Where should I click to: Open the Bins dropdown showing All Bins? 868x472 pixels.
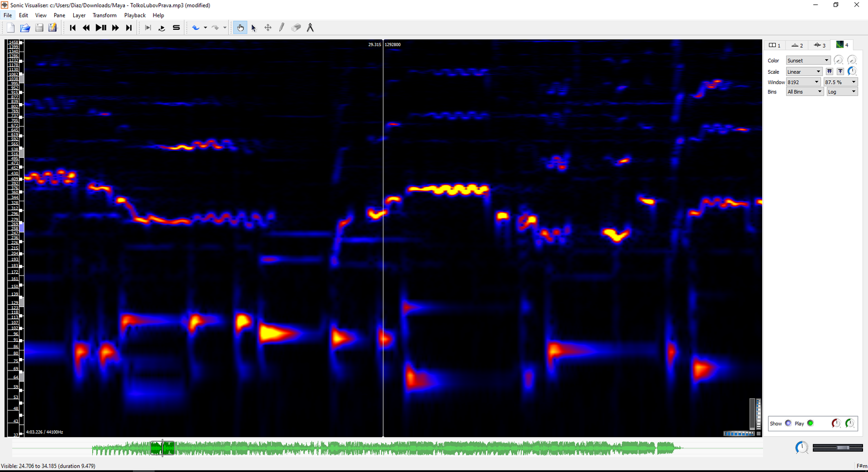click(x=805, y=92)
